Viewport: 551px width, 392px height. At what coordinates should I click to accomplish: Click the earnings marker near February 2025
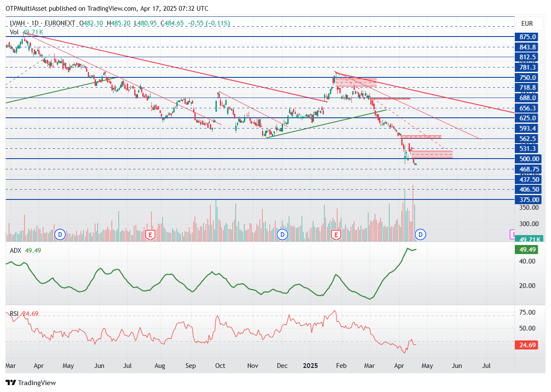point(336,234)
